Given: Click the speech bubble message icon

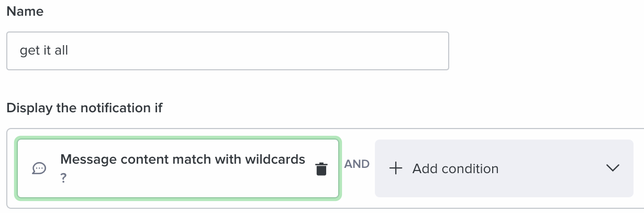Looking at the screenshot, I should point(39,168).
